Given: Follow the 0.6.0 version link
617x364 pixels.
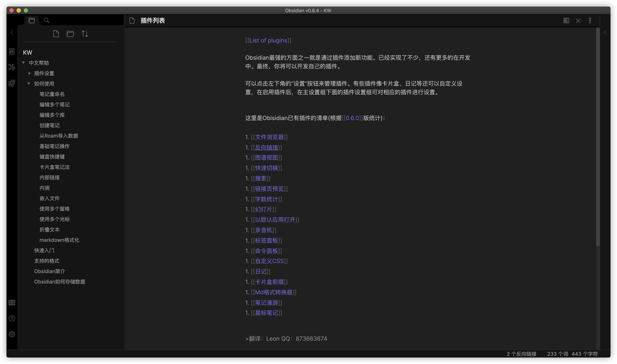Looking at the screenshot, I should click(x=352, y=118).
